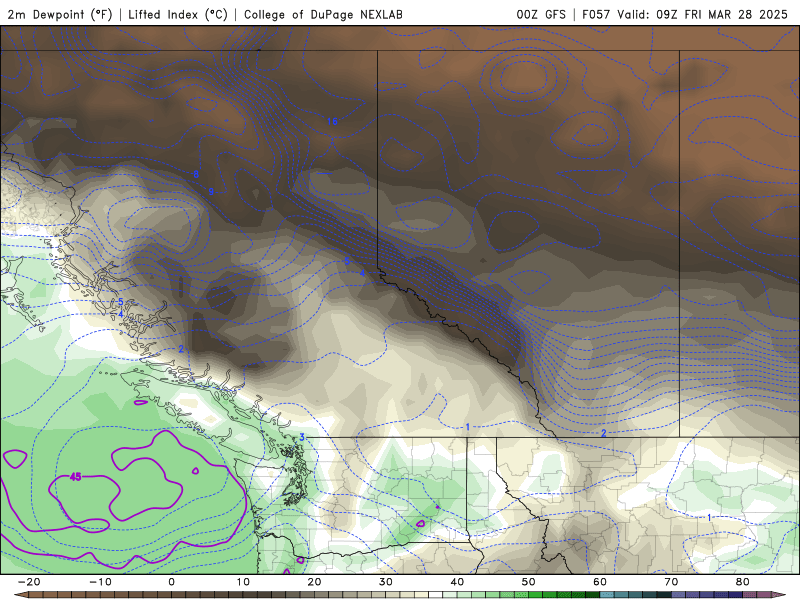Click the blue "9" contour label
Viewport: 800px width, 600px height.
point(211,192)
